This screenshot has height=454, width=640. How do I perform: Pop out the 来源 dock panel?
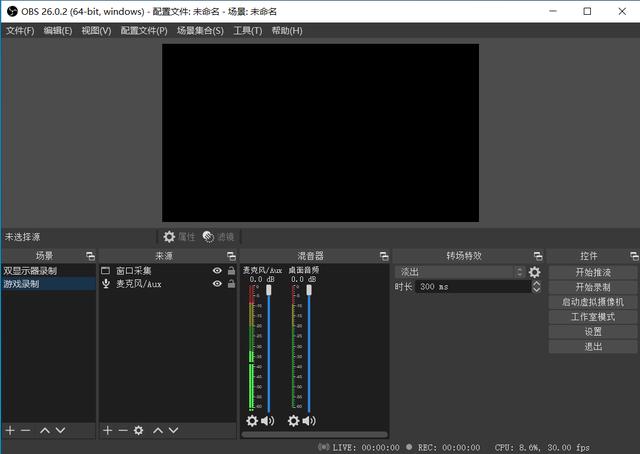(x=231, y=256)
